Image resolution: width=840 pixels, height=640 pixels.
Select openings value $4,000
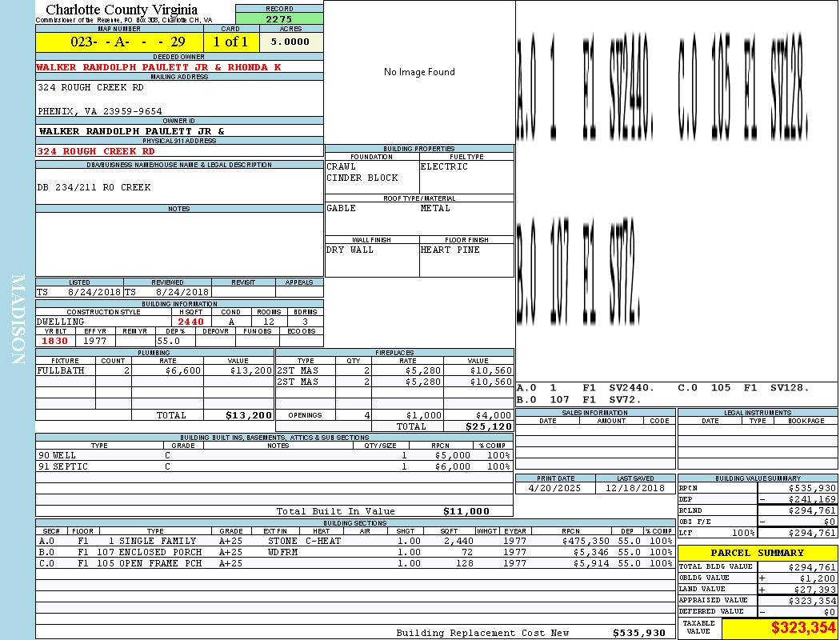pyautogui.click(x=494, y=415)
